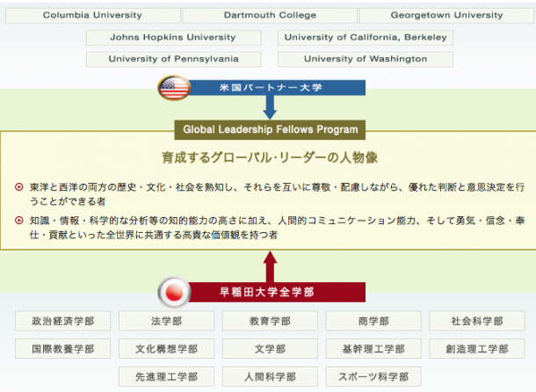This screenshot has height=392, width=536.
Task: Open the Johns Hopkins University box
Action: click(173, 37)
